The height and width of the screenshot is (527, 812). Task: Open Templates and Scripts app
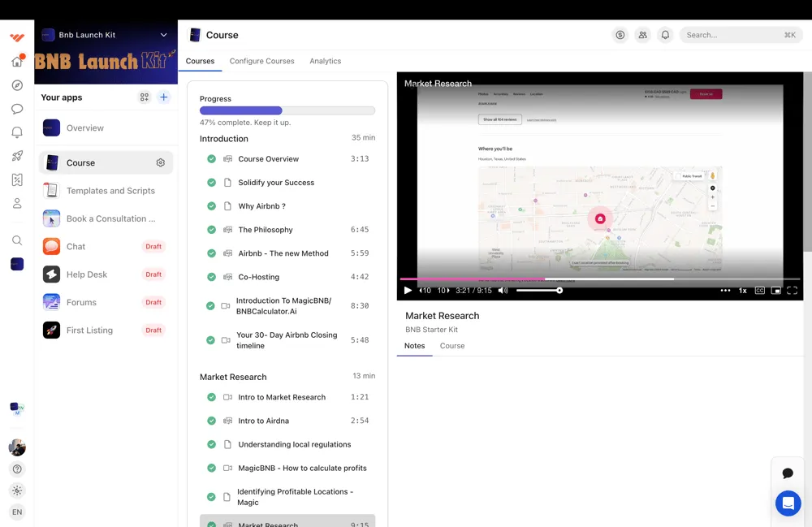click(x=106, y=191)
